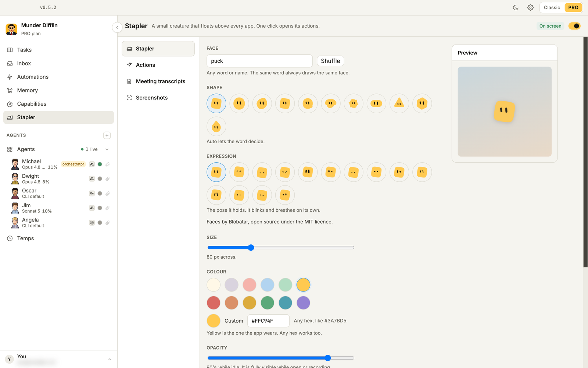The width and height of the screenshot is (588, 368).
Task: Toggle the green status dot for Michael
Action: click(100, 164)
